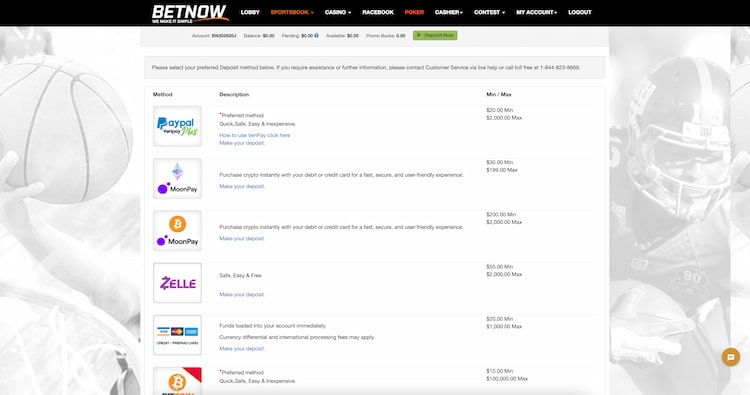Expand the Contest dropdown menu
This screenshot has width=750, height=395.
tap(489, 12)
